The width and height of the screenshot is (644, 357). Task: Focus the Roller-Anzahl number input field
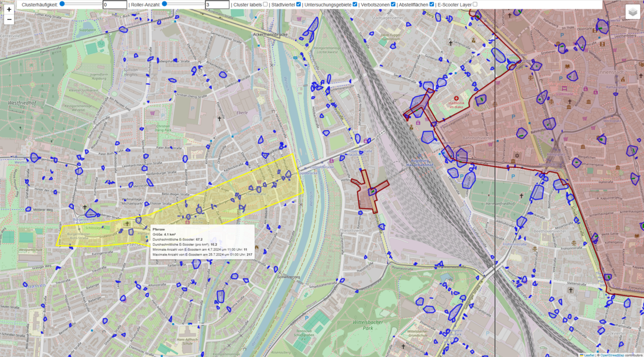click(217, 5)
